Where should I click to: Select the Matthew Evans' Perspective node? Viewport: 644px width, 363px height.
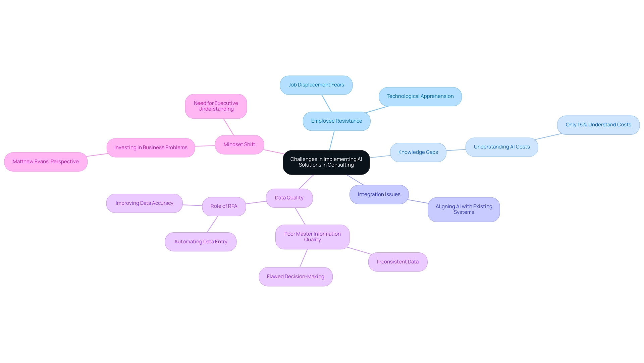(x=46, y=161)
